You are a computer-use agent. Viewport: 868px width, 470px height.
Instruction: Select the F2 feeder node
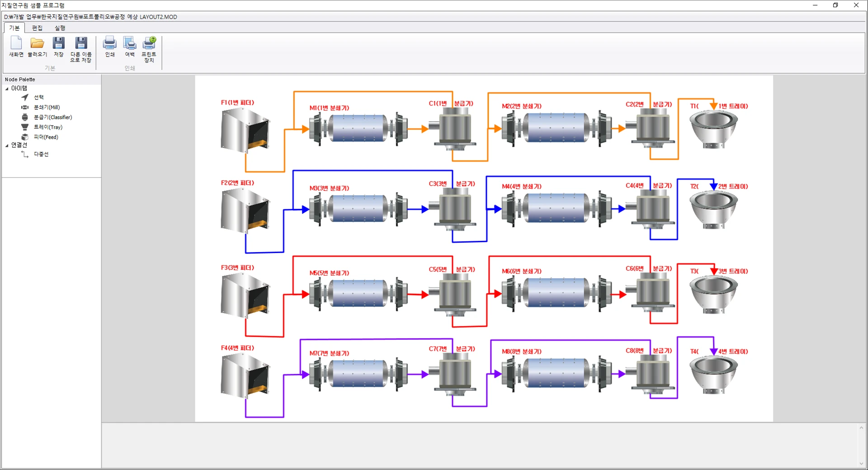click(x=245, y=211)
